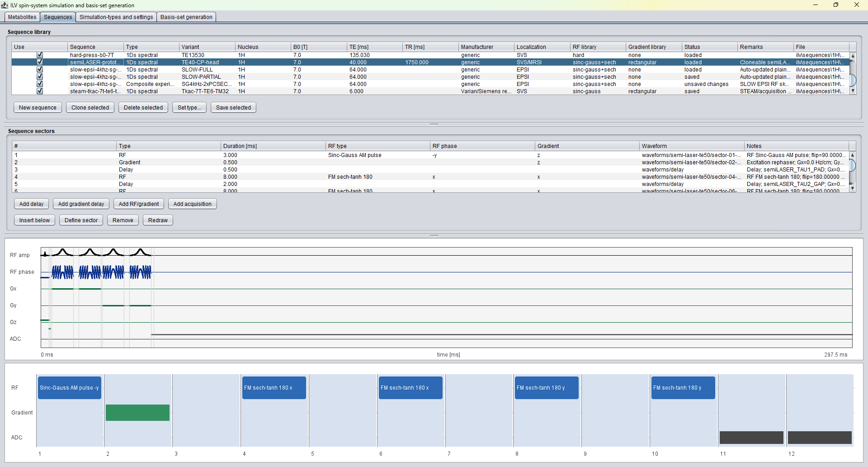Viewport: 868px width, 467px height.
Task: Open the Metabolites tab
Action: coord(22,17)
